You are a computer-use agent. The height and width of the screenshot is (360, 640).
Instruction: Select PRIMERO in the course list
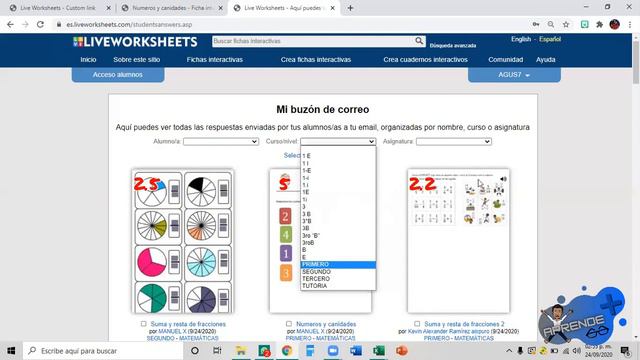(338, 264)
